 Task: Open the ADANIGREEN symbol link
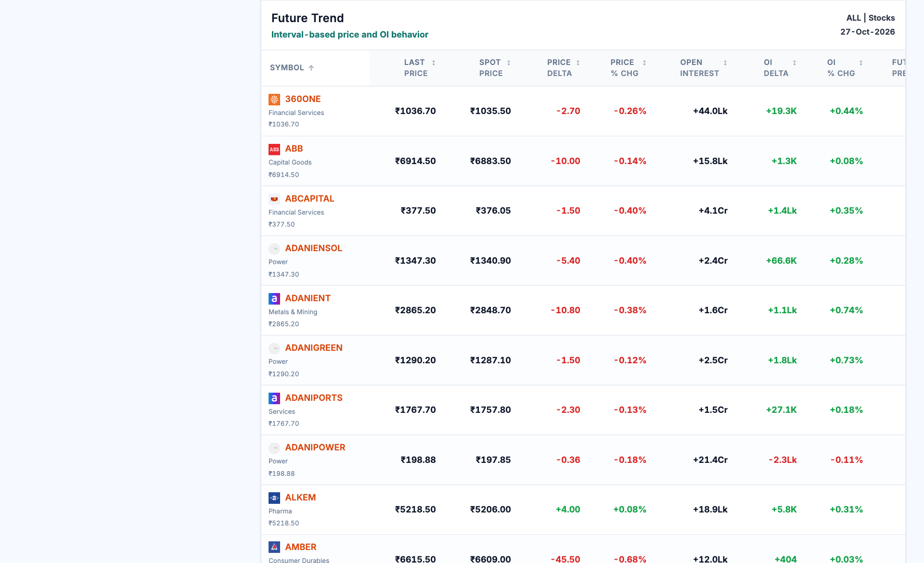[314, 347]
